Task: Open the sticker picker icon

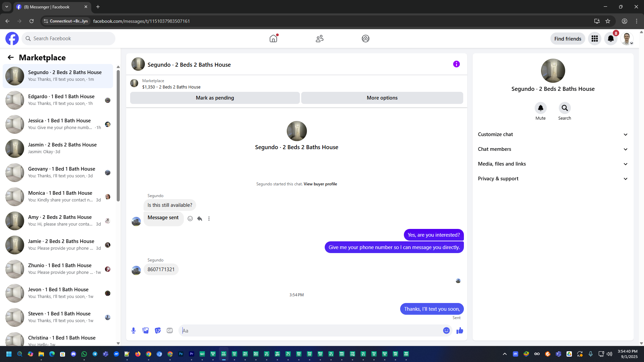Action: (x=158, y=330)
